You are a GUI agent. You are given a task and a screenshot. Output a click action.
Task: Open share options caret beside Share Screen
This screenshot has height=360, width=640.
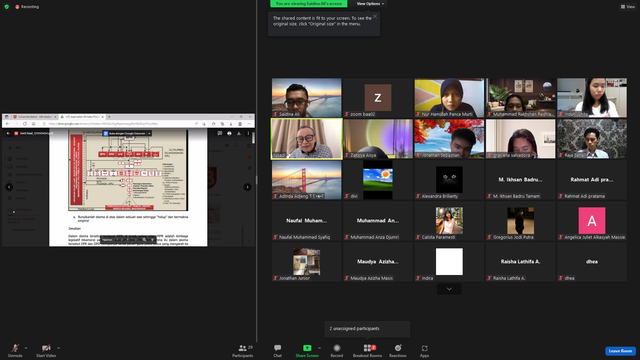319,348
